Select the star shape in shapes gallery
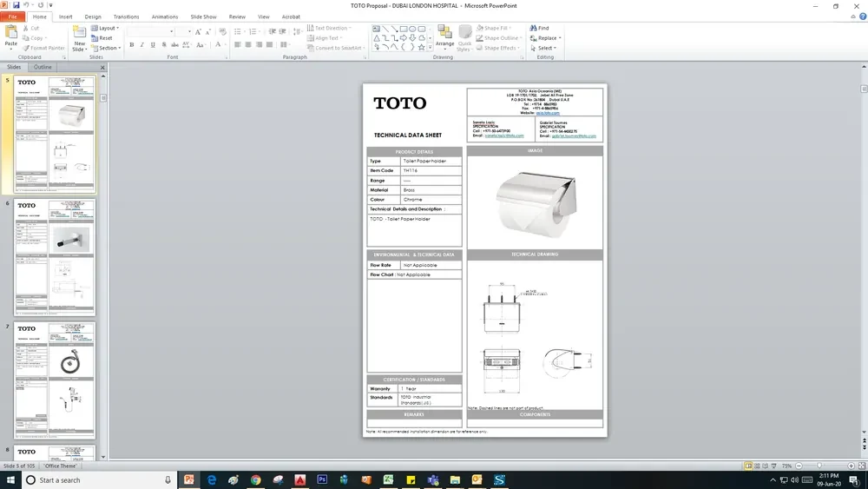Screen dimensions: 868x489 (x=421, y=47)
